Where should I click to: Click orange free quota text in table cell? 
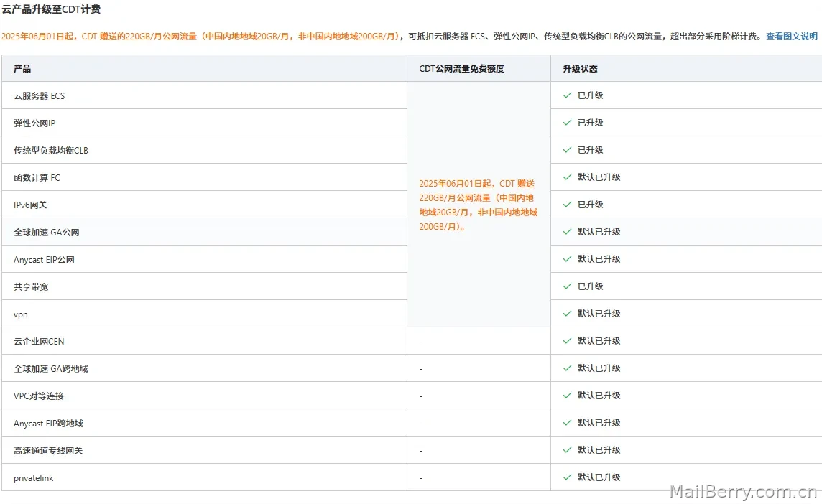pyautogui.click(x=478, y=205)
